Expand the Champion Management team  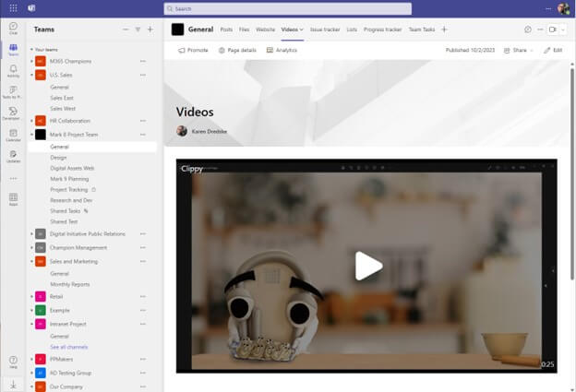(x=31, y=248)
